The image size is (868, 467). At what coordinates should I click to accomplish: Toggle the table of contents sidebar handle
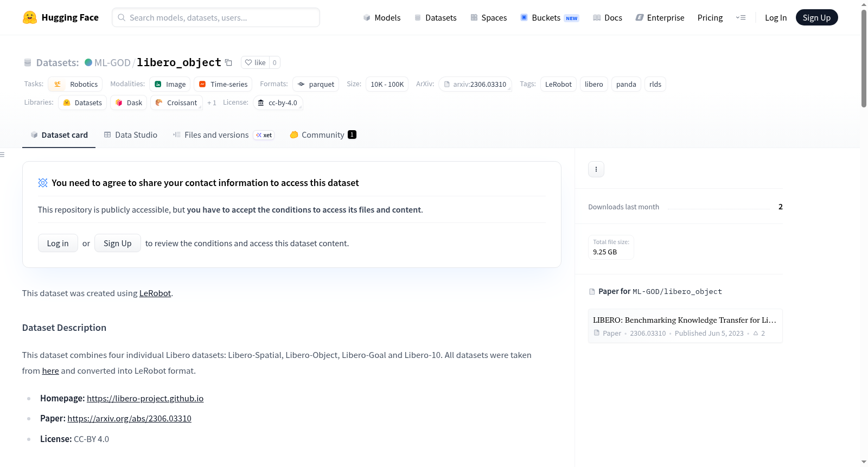[3, 155]
